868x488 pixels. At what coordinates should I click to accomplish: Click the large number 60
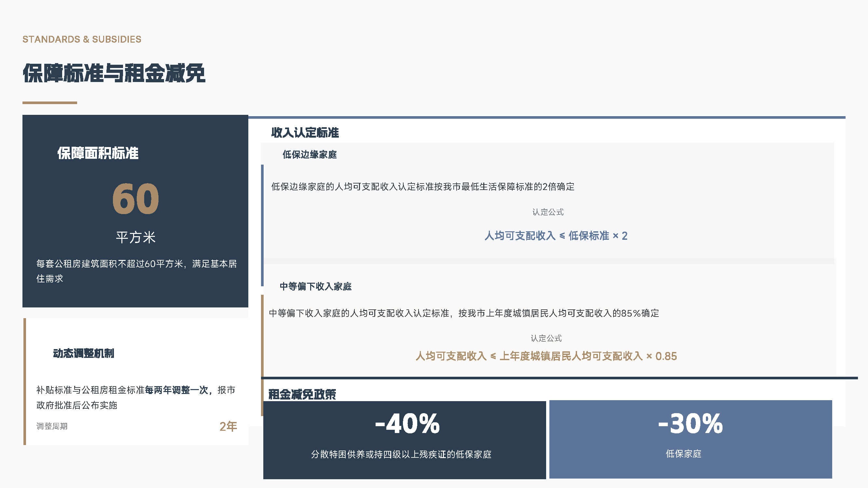[x=135, y=199]
